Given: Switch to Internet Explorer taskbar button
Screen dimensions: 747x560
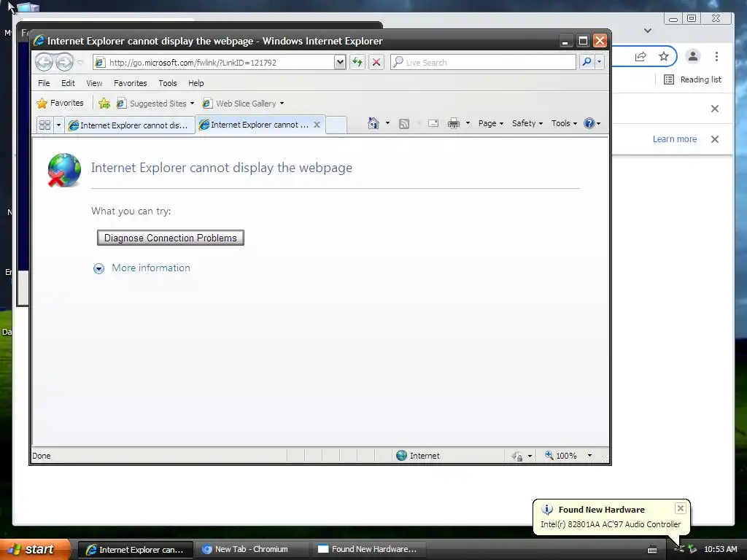Looking at the screenshot, I should (135, 550).
